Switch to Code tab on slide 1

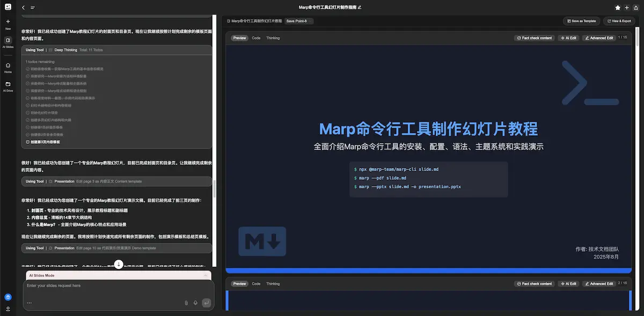(x=256, y=38)
